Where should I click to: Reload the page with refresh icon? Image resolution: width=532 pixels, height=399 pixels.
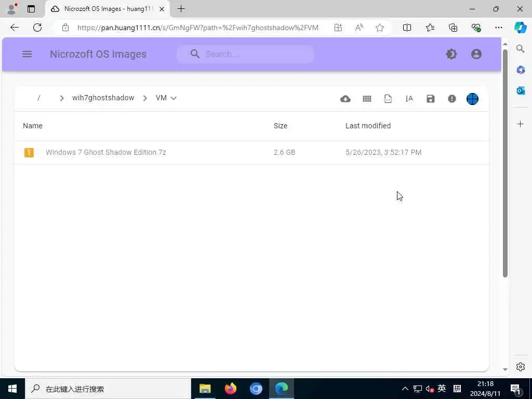point(37,28)
